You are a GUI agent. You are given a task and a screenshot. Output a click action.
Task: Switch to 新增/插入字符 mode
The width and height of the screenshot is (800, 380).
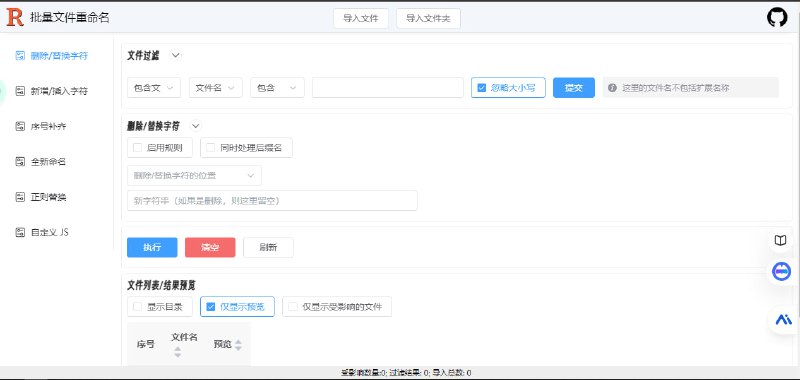59,91
